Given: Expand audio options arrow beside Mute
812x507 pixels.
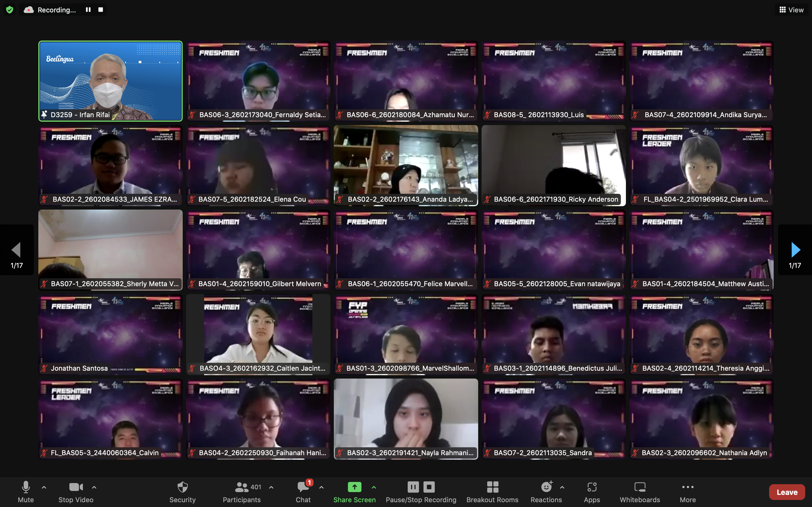Looking at the screenshot, I should [x=44, y=487].
